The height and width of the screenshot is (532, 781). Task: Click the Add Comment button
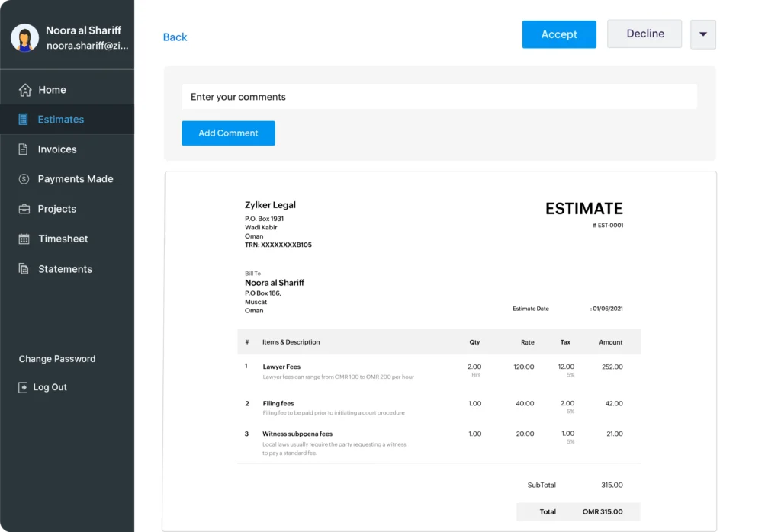click(x=228, y=133)
